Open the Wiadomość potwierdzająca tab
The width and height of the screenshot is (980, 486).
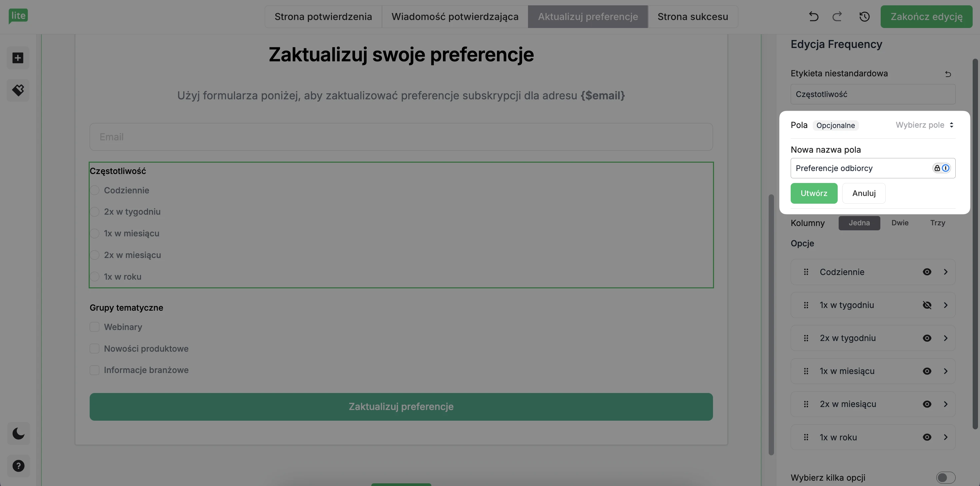coord(455,16)
